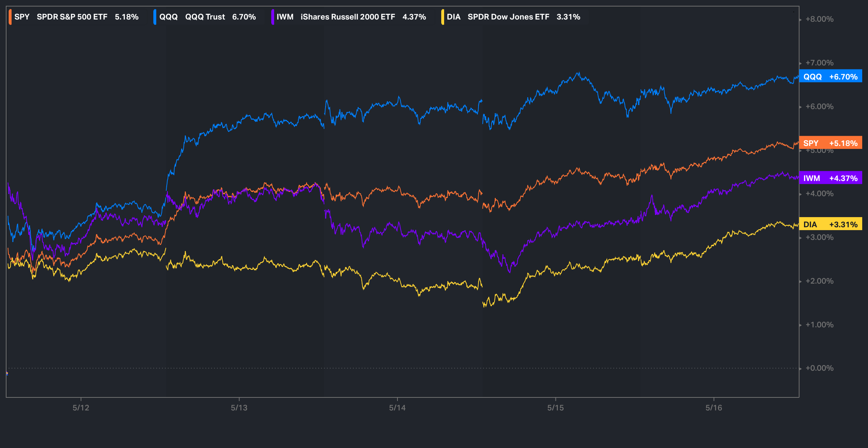Image resolution: width=868 pixels, height=448 pixels.
Task: Click the blue QQQ color bar in legend
Action: [155, 17]
